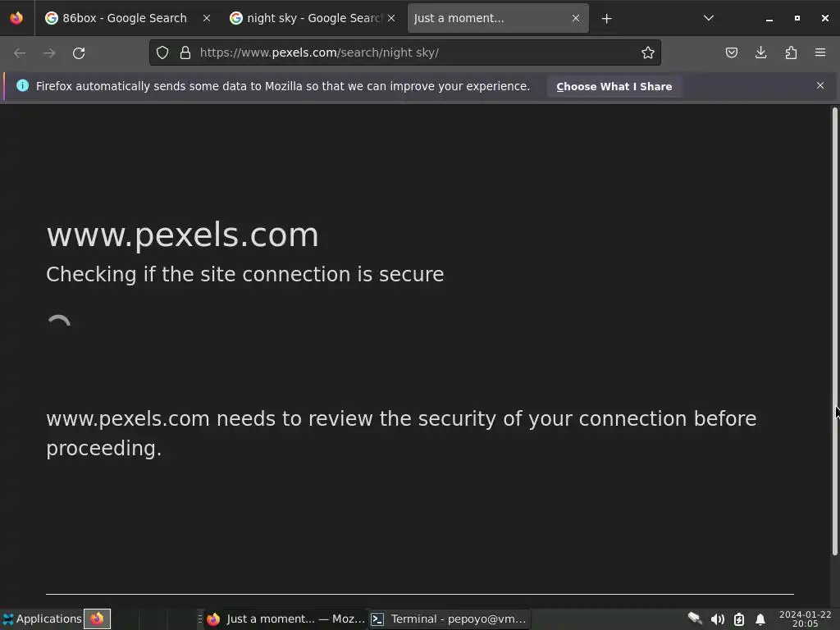Bookmark this page with the star icon
The image size is (840, 630).
(648, 52)
